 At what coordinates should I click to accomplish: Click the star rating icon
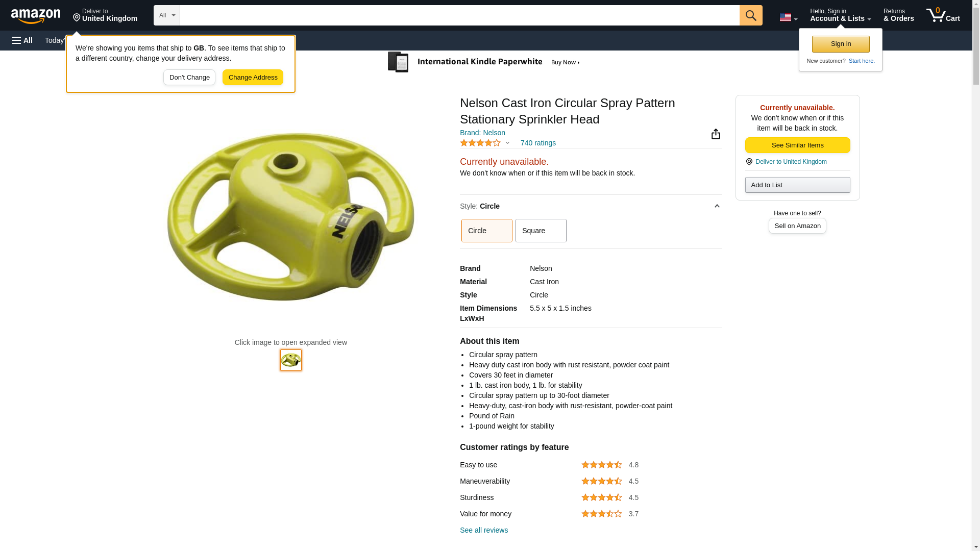tap(480, 143)
